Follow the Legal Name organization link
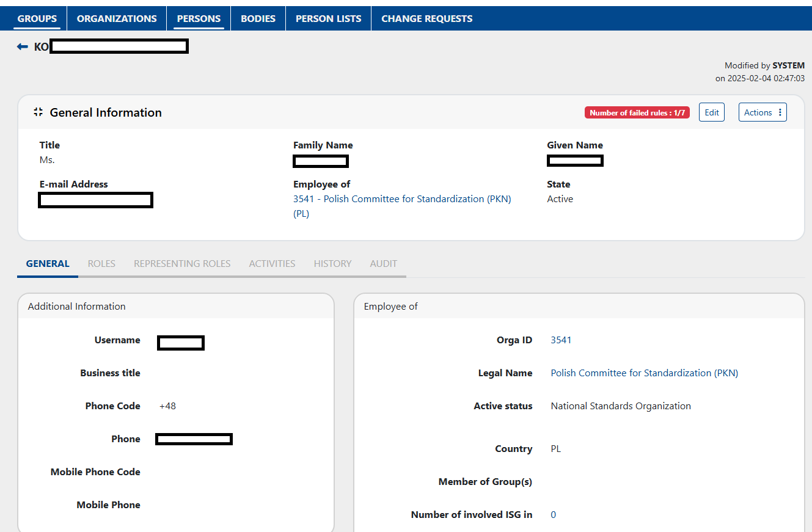The width and height of the screenshot is (812, 532). (644, 373)
